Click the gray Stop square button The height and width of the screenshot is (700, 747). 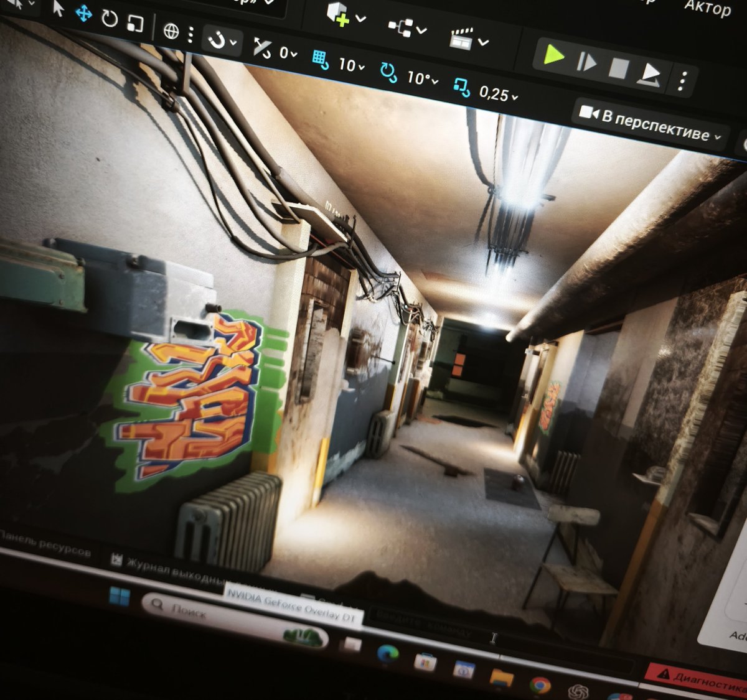(618, 68)
